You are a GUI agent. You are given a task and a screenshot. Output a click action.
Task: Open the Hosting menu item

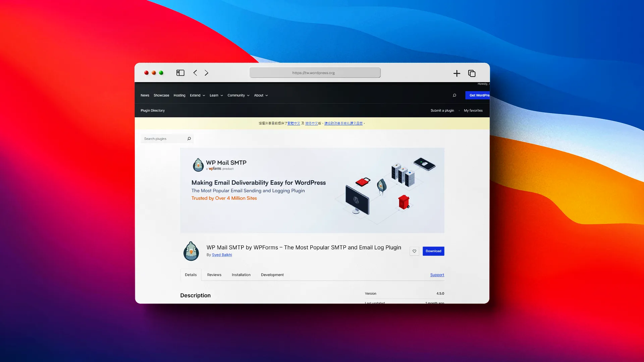pyautogui.click(x=179, y=96)
